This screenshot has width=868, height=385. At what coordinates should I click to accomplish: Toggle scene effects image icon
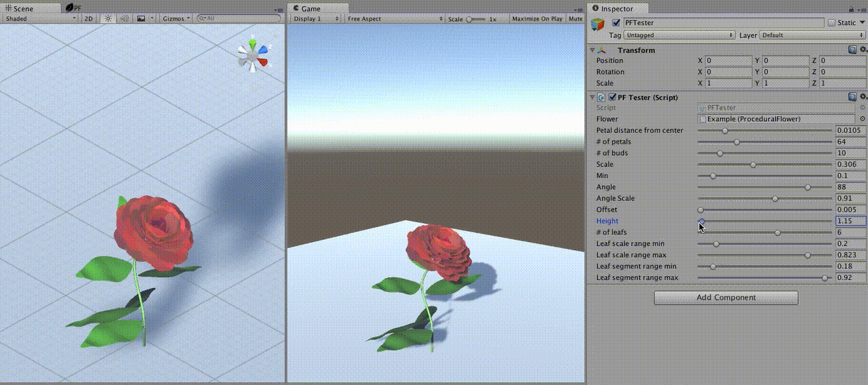coord(140,19)
